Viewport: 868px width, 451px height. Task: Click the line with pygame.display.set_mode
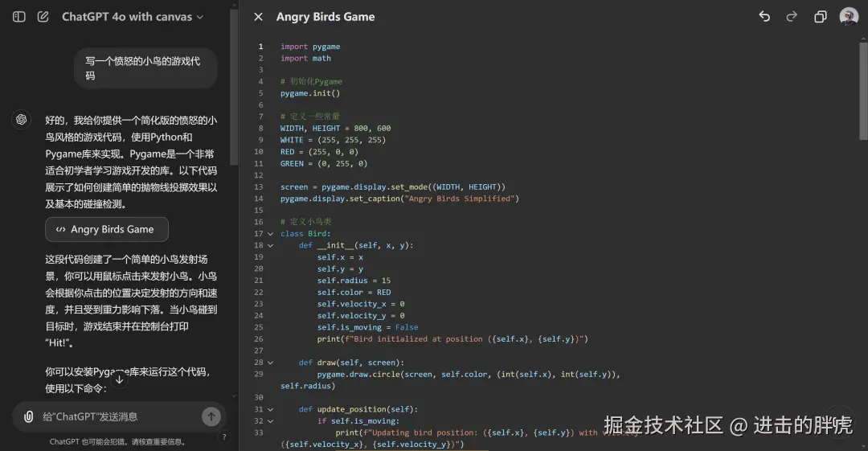click(x=393, y=187)
